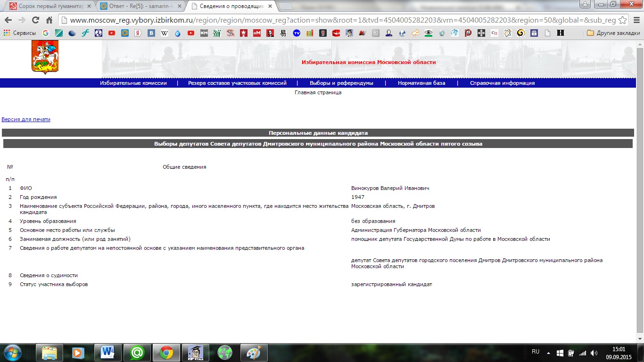The width and height of the screenshot is (644, 362).
Task: Click the status зарегистрированный кандидат
Action: click(x=391, y=284)
